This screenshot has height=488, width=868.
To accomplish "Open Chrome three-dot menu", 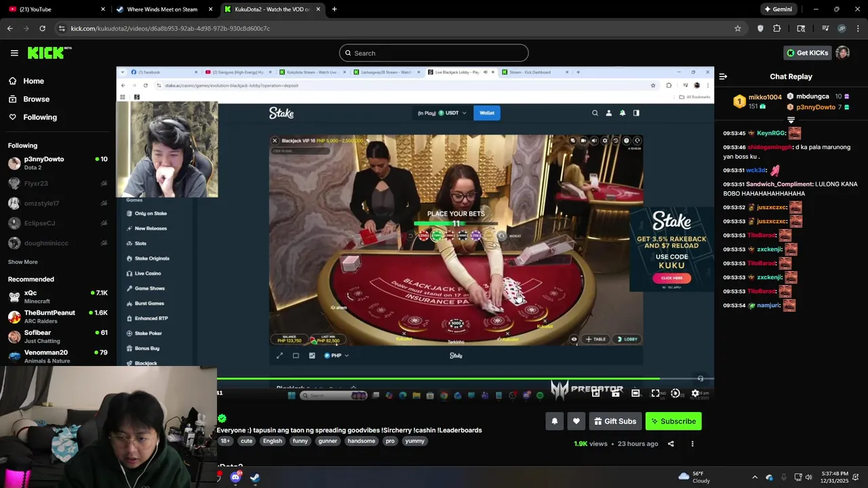I will (x=858, y=28).
